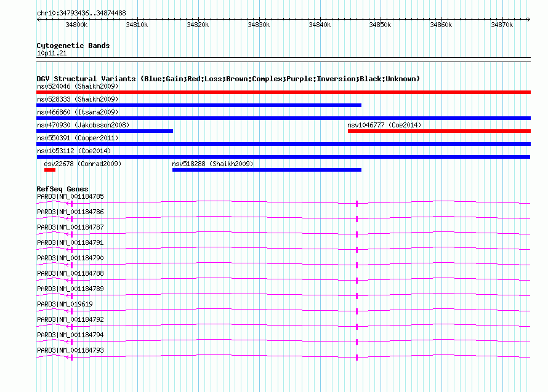Select transcript PARD3|NM_019619
This screenshot has width=548, height=392.
[65, 304]
